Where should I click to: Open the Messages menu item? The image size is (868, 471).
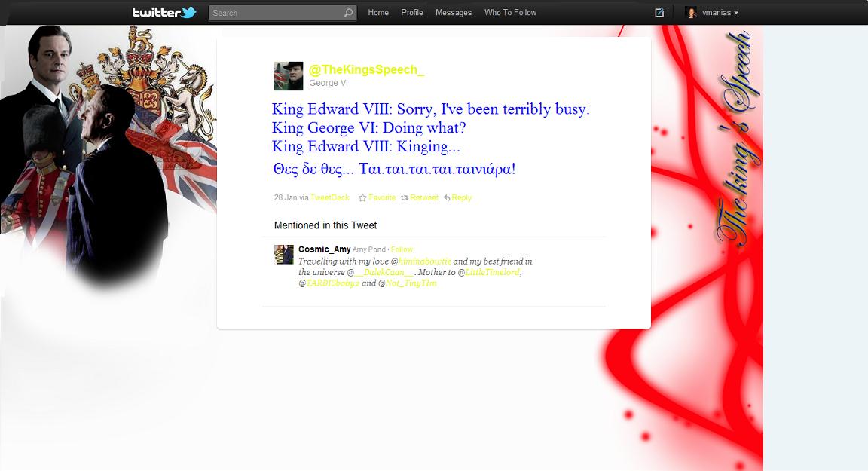454,12
